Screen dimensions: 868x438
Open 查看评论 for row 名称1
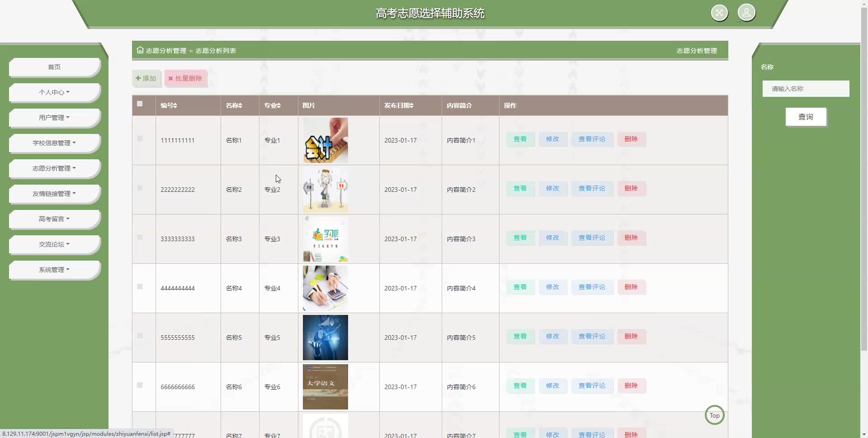(592, 139)
